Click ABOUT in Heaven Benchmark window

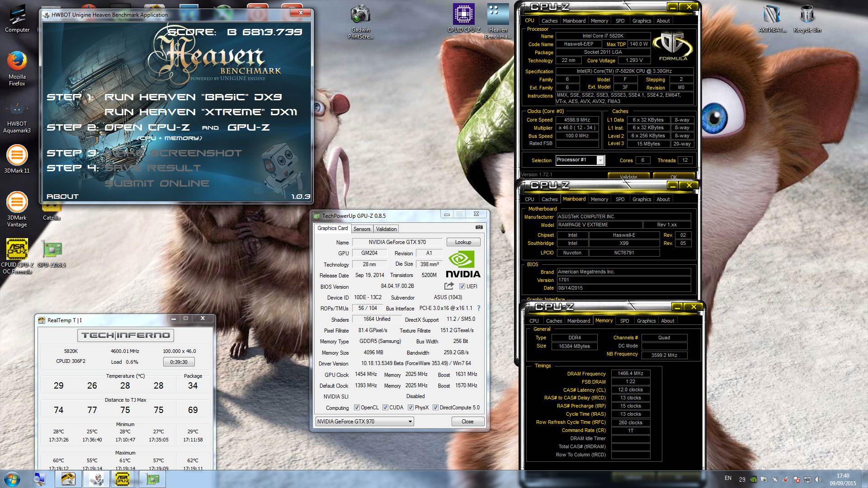[x=62, y=197]
